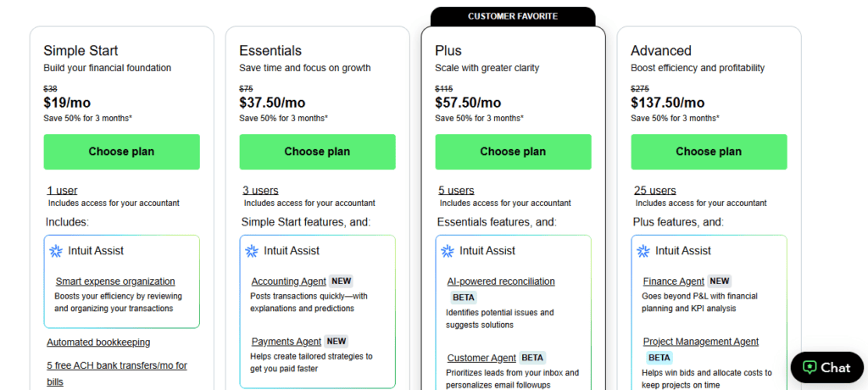Open the AI-powered reconciliation link
This screenshot has width=868, height=390.
501,281
